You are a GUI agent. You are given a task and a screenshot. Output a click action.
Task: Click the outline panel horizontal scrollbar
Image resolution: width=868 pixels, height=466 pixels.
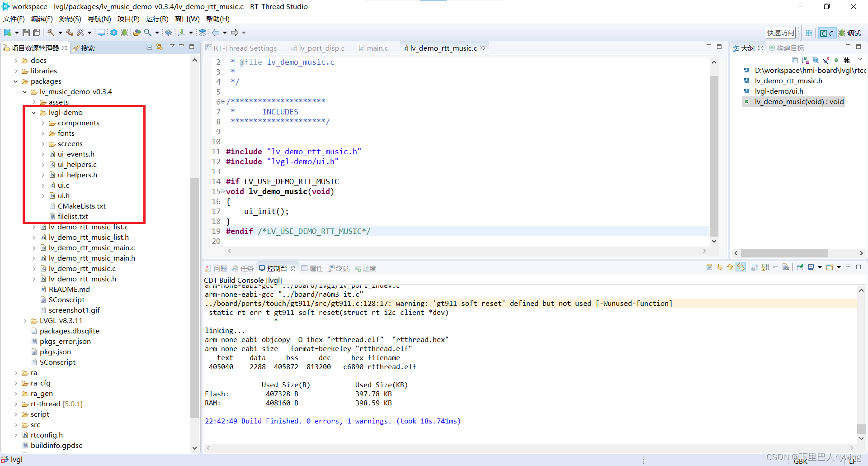(784, 253)
